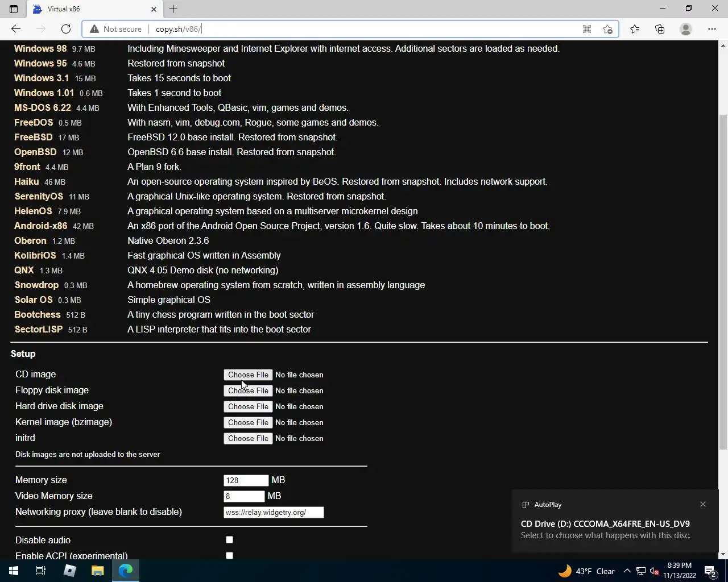Launch Oberon
This screenshot has height=582, width=728.
(30, 240)
